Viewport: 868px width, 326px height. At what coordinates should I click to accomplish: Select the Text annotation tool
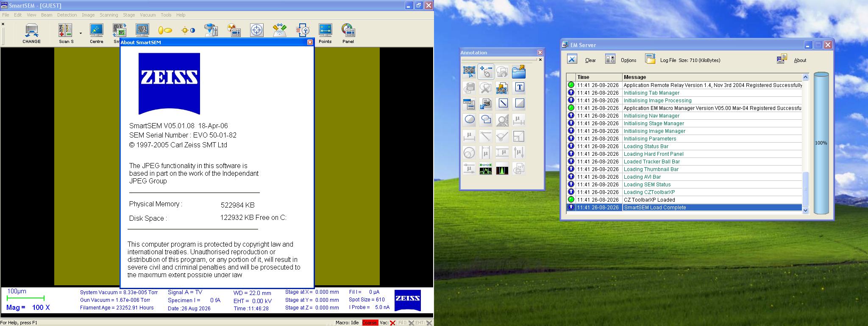click(519, 87)
